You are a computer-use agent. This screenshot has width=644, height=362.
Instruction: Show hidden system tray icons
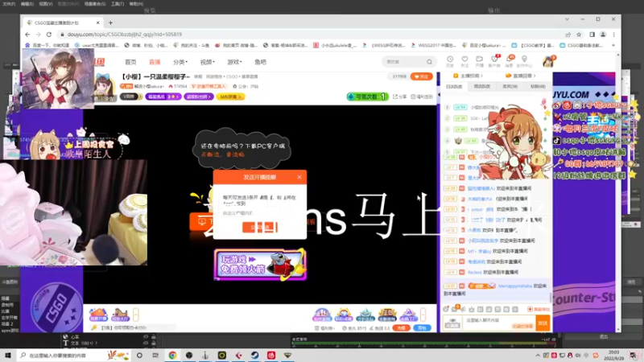(538, 356)
